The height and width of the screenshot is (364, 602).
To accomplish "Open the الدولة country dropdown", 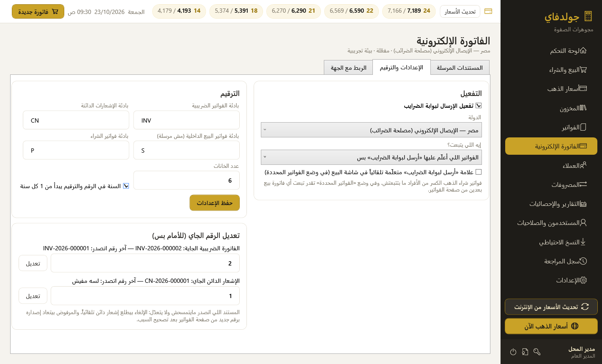I will coord(371,130).
